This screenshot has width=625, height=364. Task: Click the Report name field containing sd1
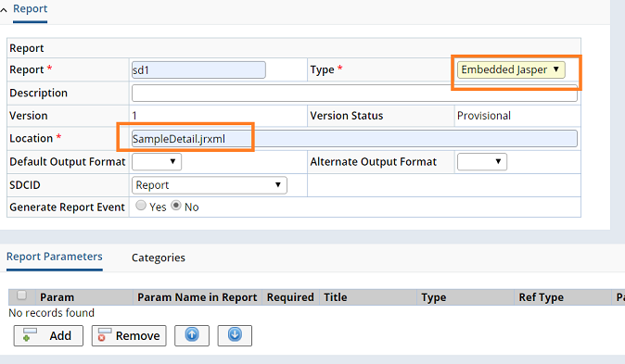tap(198, 69)
